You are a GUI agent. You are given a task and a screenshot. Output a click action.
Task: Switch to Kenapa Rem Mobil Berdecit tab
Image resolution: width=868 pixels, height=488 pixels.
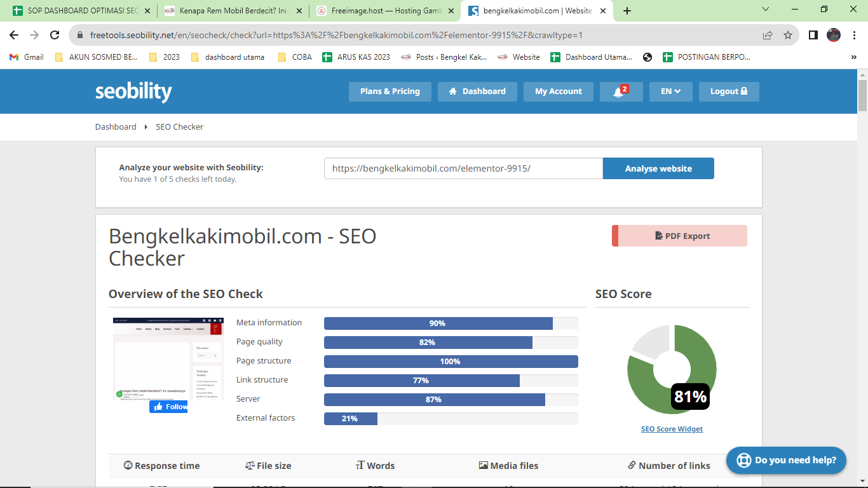233,11
